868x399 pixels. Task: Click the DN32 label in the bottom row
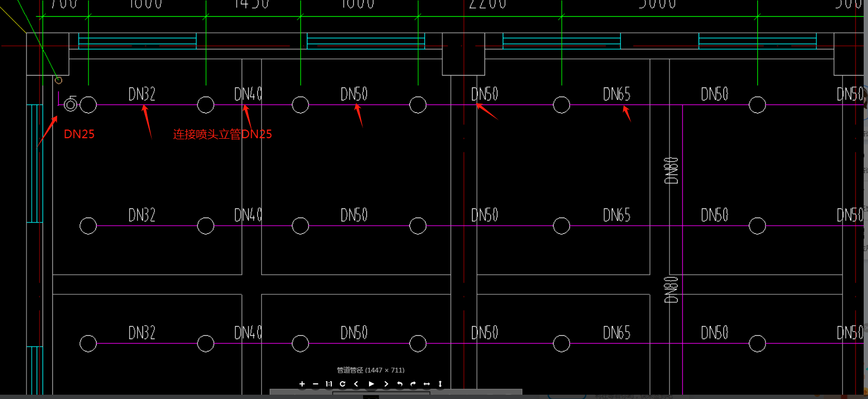point(142,333)
